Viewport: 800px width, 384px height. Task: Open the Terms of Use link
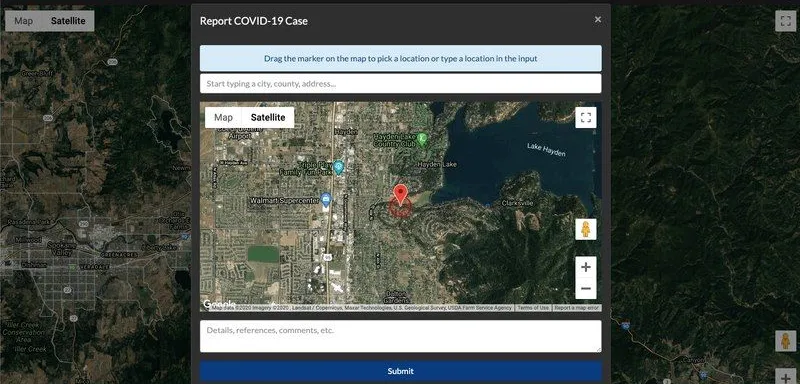[533, 308]
